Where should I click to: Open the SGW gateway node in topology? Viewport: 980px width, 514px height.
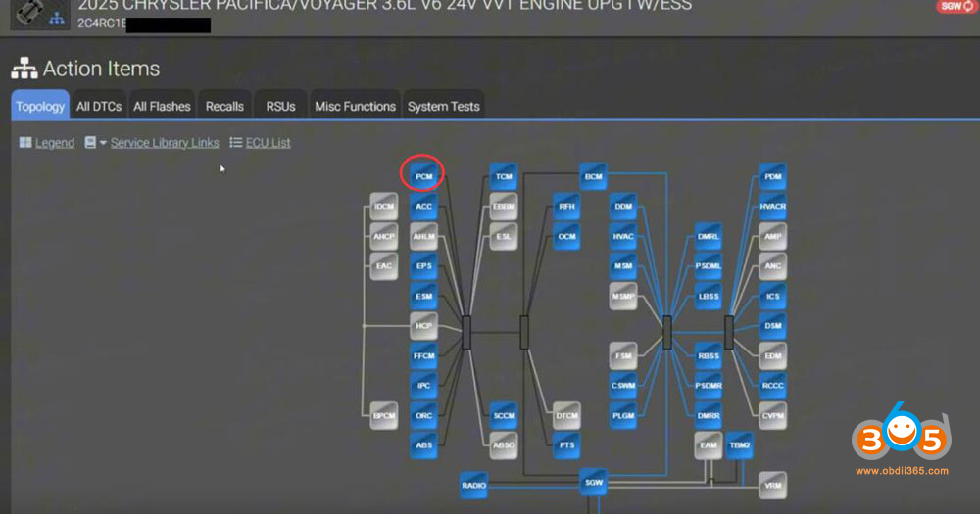click(x=593, y=482)
